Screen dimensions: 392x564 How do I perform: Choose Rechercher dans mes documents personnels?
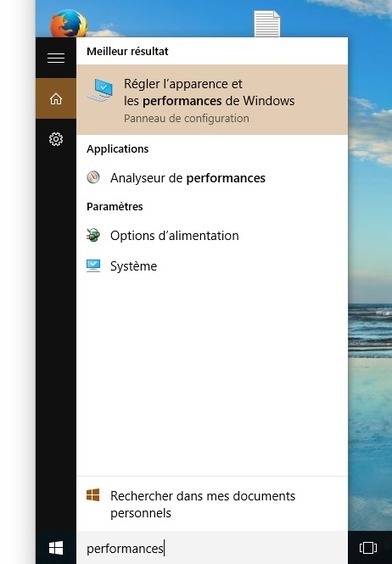tap(212, 504)
